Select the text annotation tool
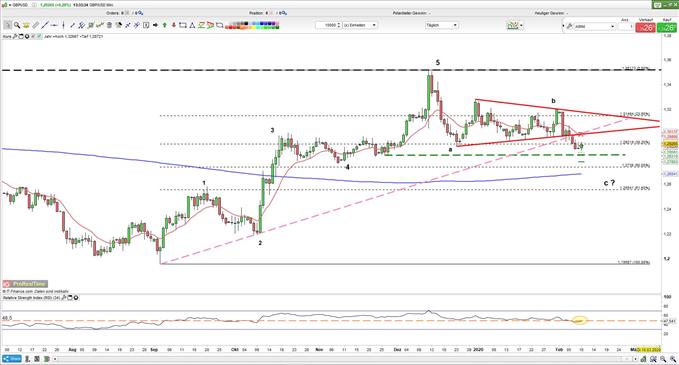 146,25
